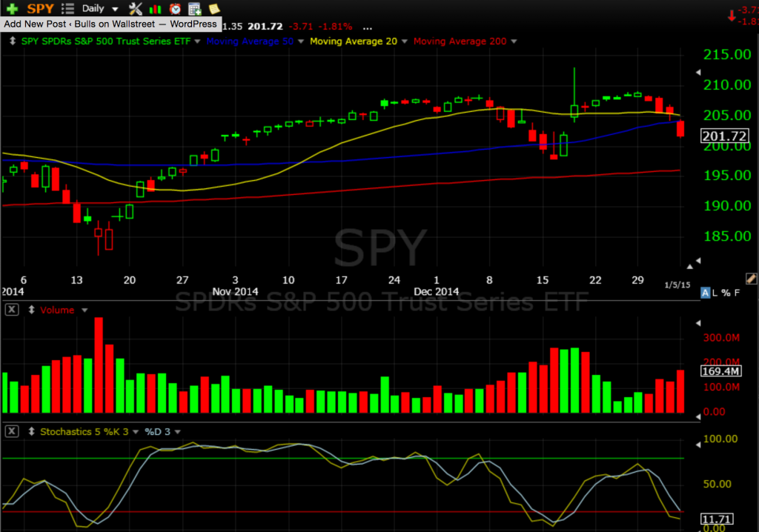Click the drawing ruler pencil icon at right edge
Viewport: 759px width, 532px height.
(x=751, y=279)
